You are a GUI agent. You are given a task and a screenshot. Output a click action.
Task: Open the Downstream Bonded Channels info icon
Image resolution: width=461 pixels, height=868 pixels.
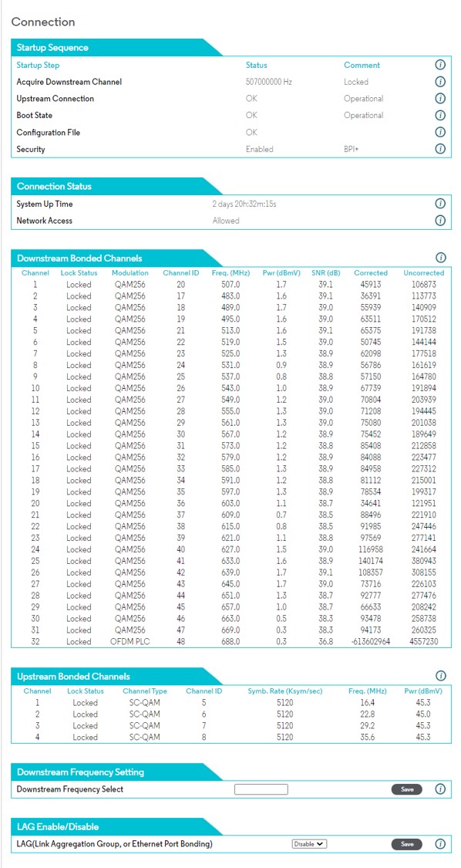point(440,258)
